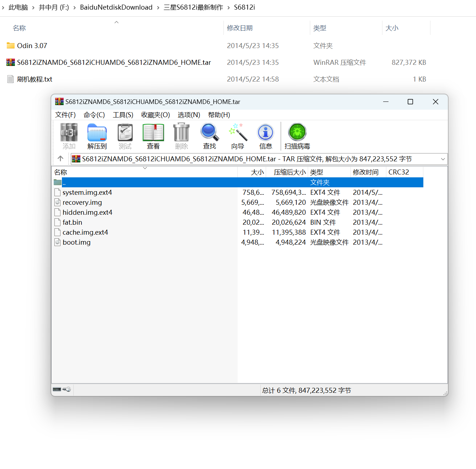Click the Delete (删除) trash icon
The height and width of the screenshot is (469, 476).
[181, 132]
